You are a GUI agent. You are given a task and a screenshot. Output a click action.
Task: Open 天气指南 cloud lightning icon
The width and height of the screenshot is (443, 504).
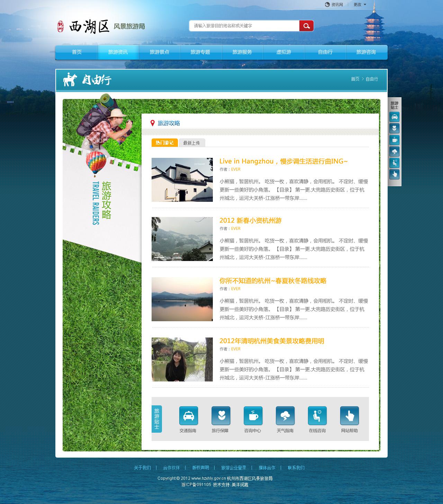[285, 416]
